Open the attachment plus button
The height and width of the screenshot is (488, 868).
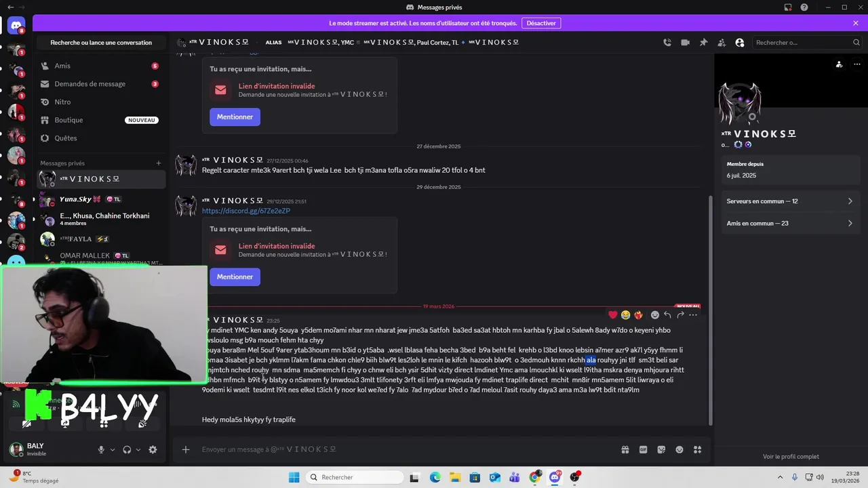tap(185, 449)
